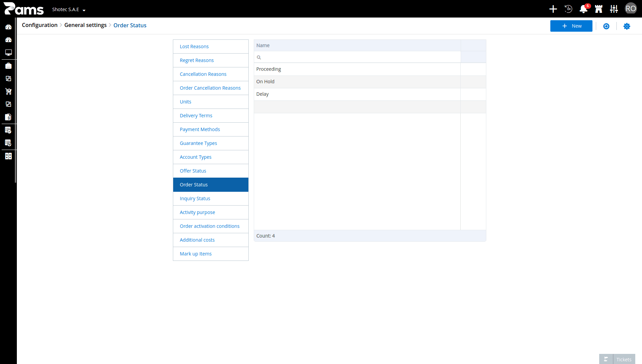Open the checklist with checkmark sidebar icon
This screenshot has height=364, width=642.
[8, 130]
